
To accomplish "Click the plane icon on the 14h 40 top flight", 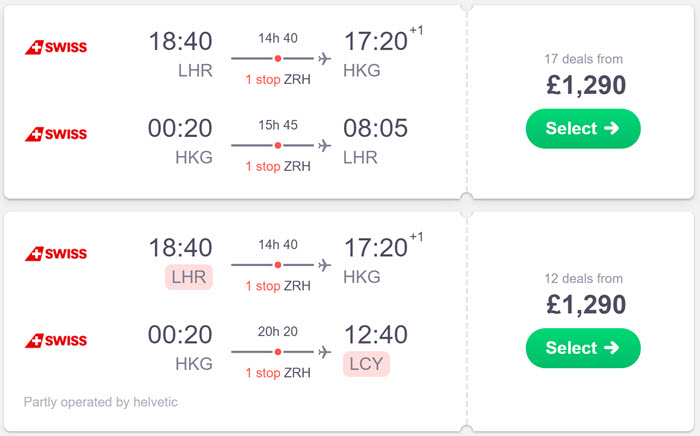I will [x=325, y=58].
